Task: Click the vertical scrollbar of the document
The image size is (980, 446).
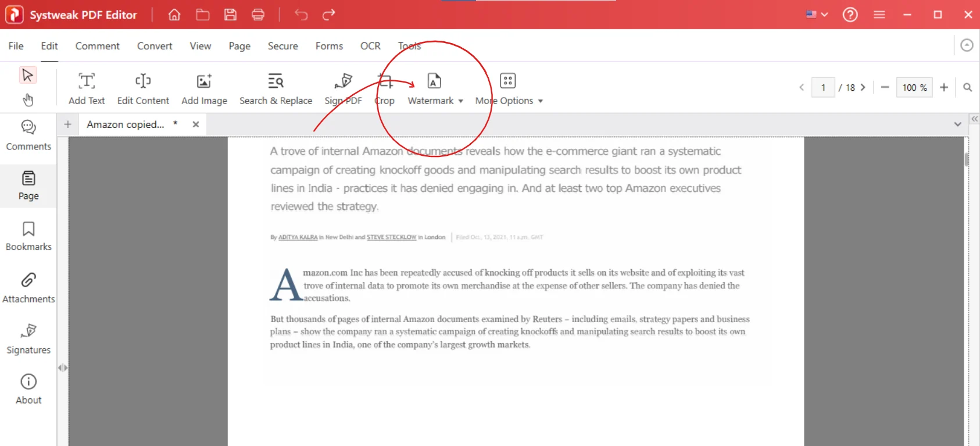Action: (x=966, y=160)
